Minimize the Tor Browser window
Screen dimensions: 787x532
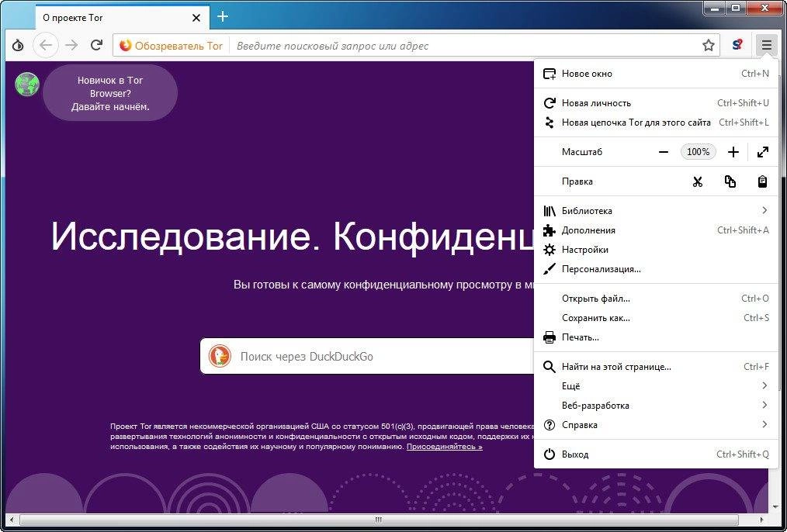click(x=714, y=7)
